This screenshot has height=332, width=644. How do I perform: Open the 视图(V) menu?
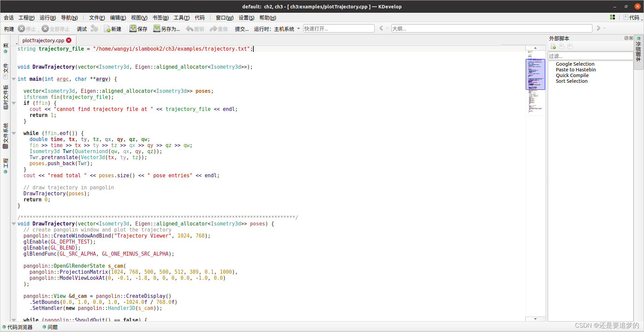tap(139, 18)
